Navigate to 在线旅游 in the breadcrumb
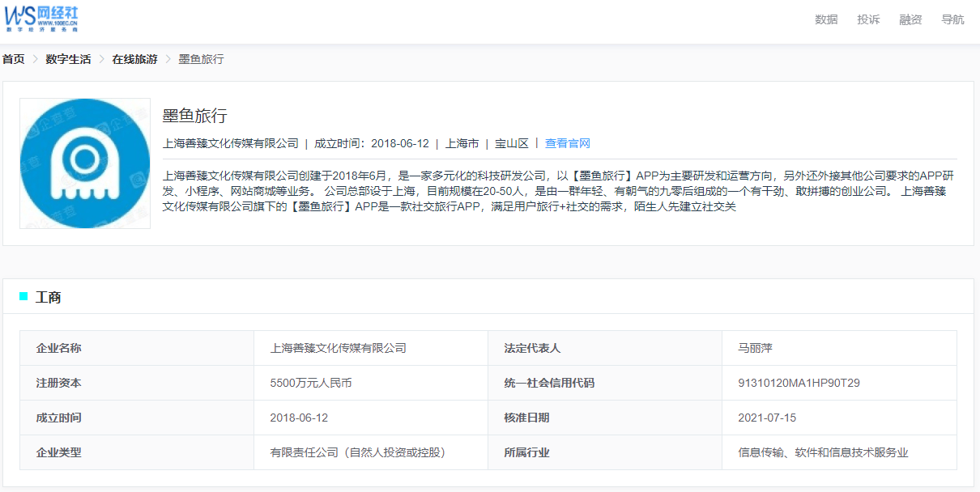This screenshot has width=980, height=492. point(134,59)
